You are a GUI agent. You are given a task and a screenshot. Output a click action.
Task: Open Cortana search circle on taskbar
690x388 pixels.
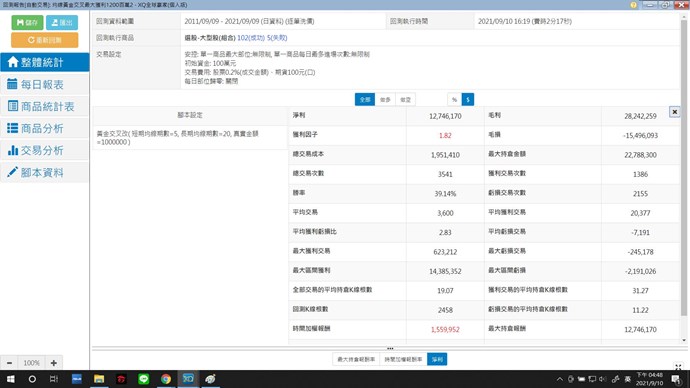pyautogui.click(x=32, y=379)
